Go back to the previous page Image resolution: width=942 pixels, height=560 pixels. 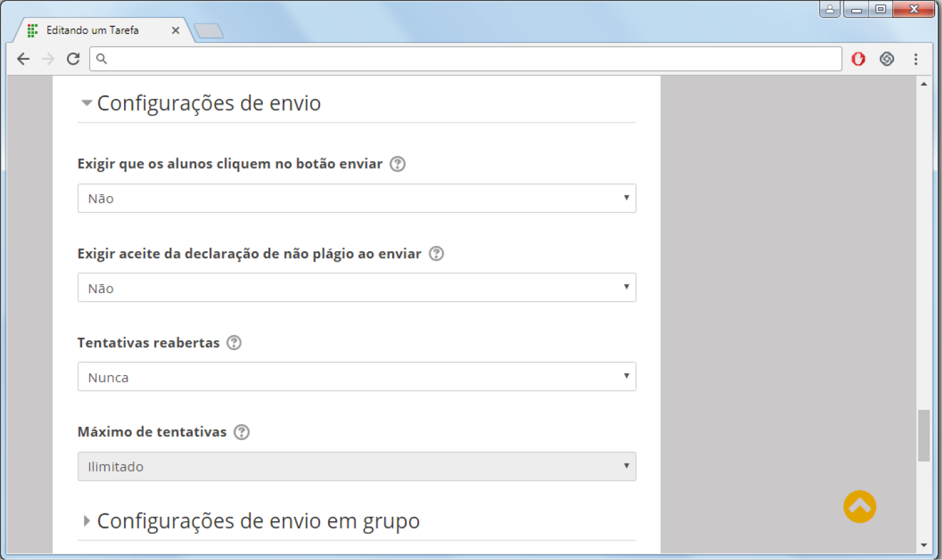24,59
